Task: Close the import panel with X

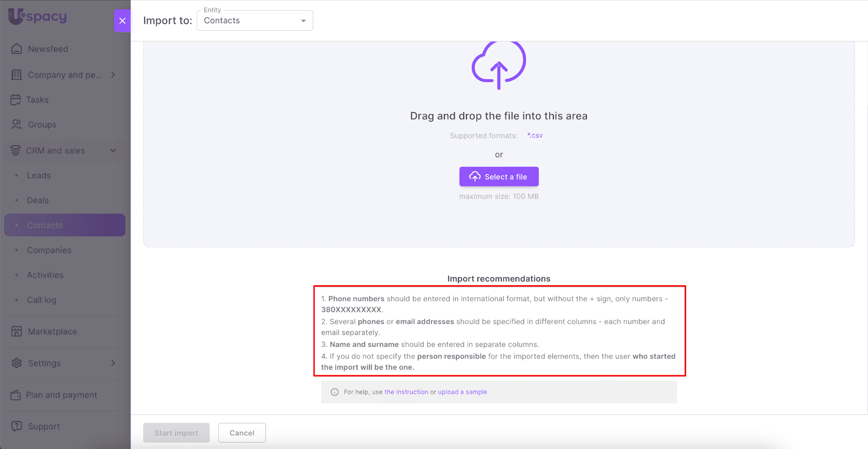Action: (x=122, y=21)
